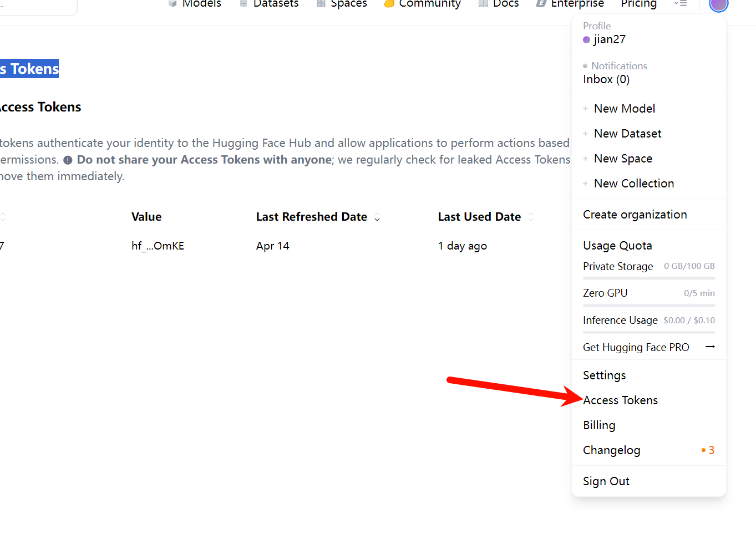The image size is (756, 539).
Task: Choose Create organization
Action: click(x=635, y=215)
